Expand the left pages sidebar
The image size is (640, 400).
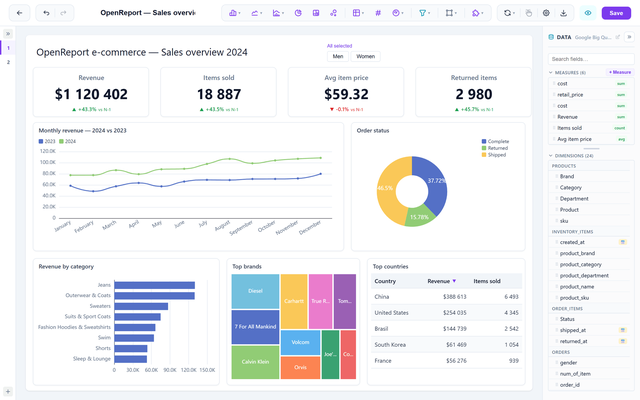tap(8, 33)
